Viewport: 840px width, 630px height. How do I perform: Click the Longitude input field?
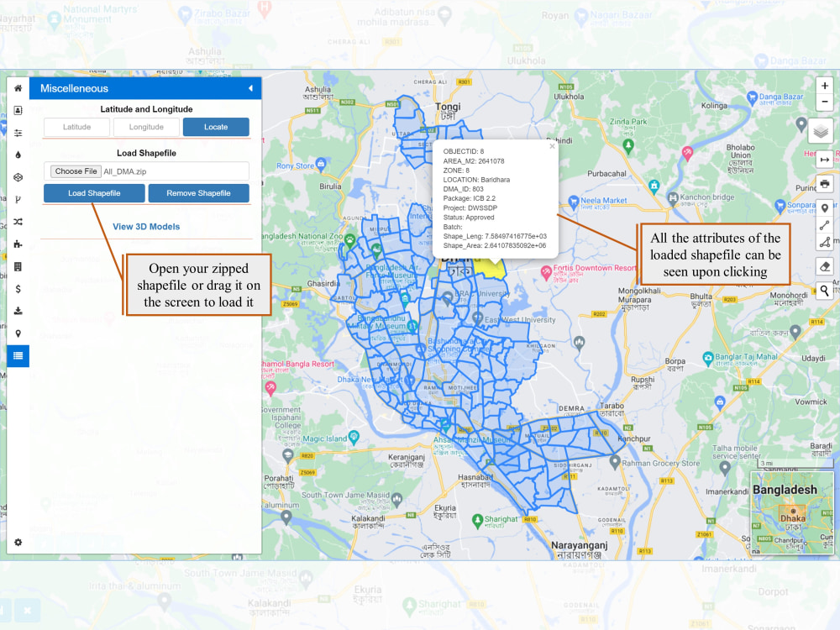[x=146, y=127]
